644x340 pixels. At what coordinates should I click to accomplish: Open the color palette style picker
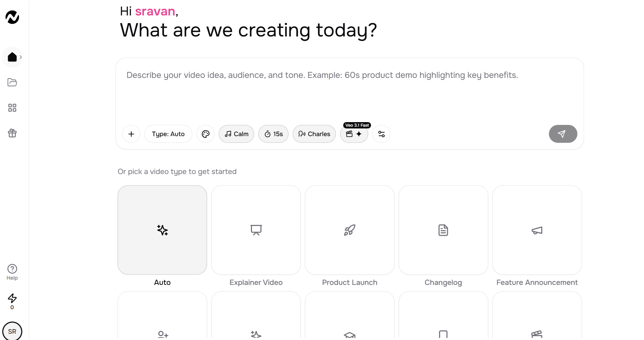point(206,134)
